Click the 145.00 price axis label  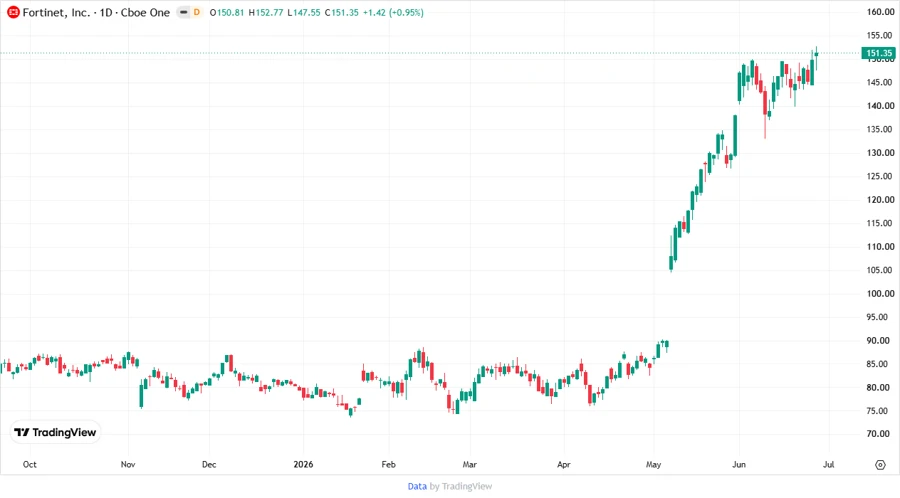tap(880, 82)
